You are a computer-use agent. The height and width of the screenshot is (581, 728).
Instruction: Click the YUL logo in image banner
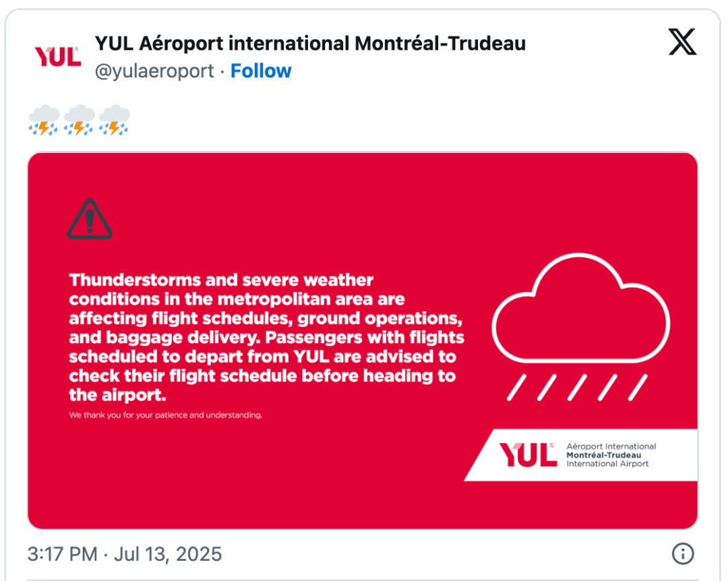tap(528, 455)
